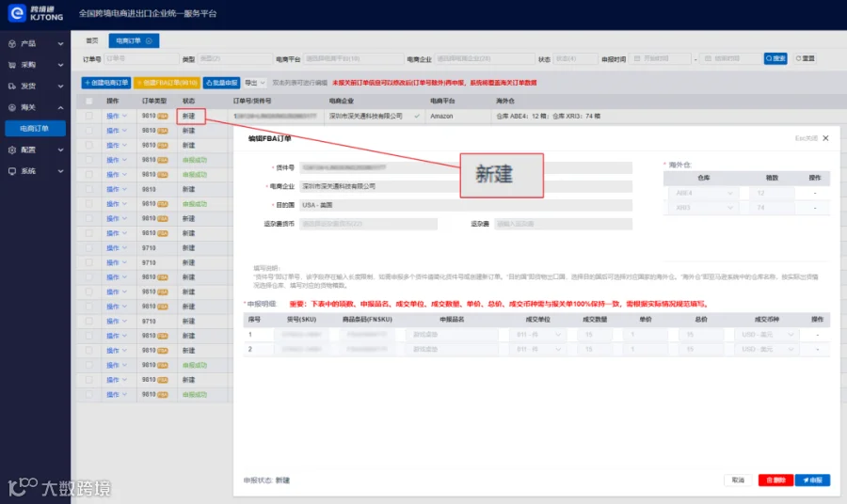The height and width of the screenshot is (504, 847).
Task: Close the 编辑FBA订单 dialog with the X
Action: click(825, 138)
